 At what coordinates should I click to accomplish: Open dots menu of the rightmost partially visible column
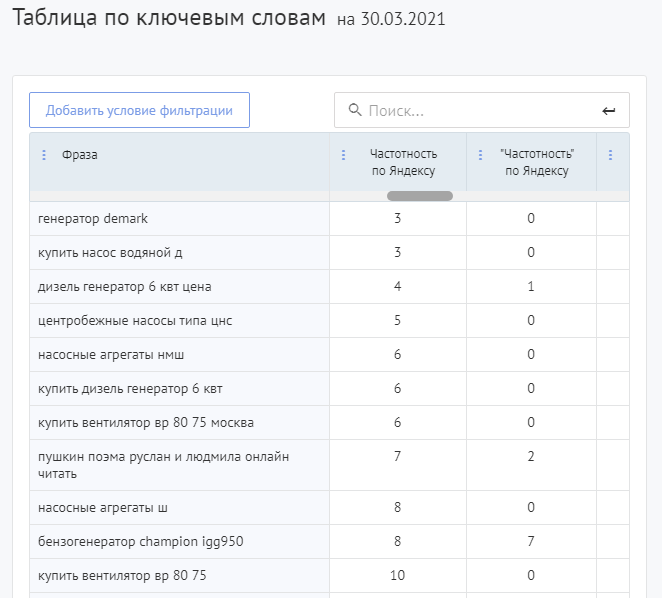click(610, 155)
